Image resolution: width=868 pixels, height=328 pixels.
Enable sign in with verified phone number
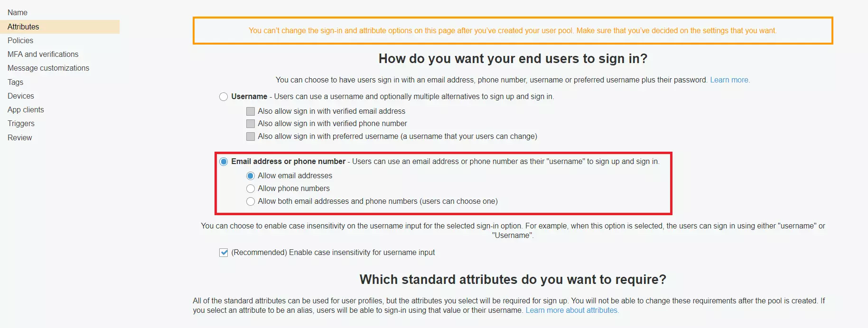click(250, 123)
